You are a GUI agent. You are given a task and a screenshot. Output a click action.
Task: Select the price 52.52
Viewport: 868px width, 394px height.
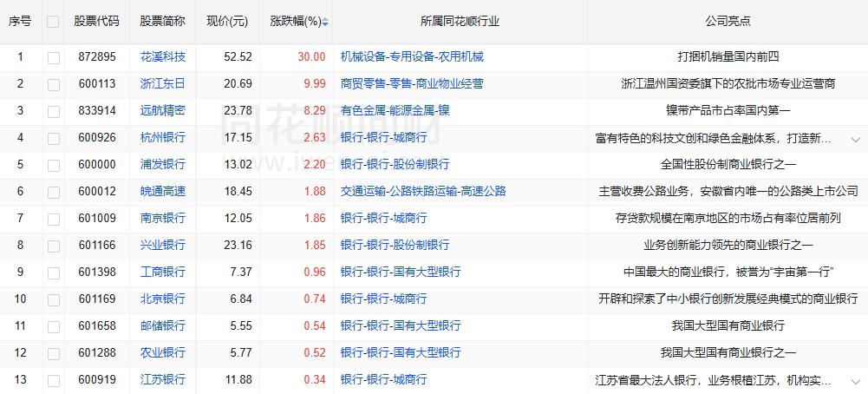coord(238,56)
